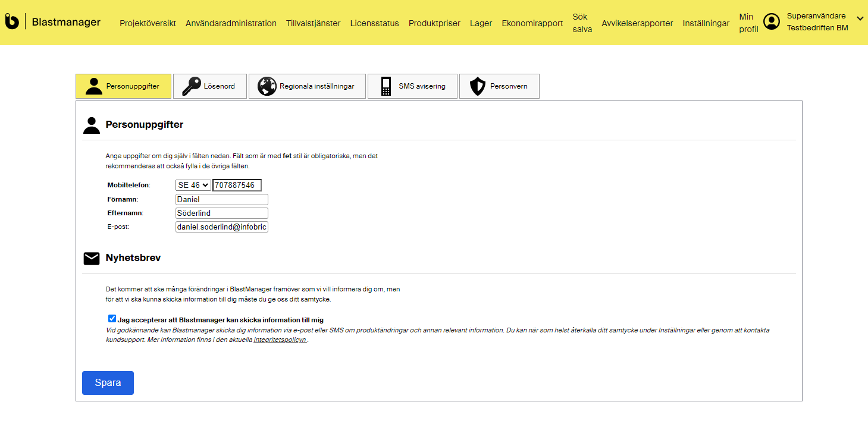Expand the user account chevron menu
The height and width of the screenshot is (424, 868).
[860, 18]
